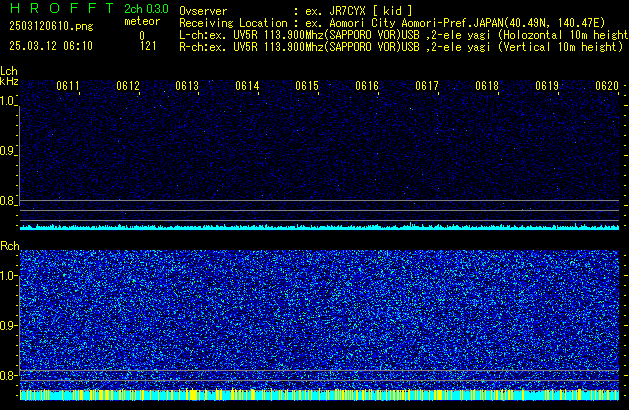The image size is (629, 410).
Task: Click the Rch channel label
Action: [x=10, y=246]
